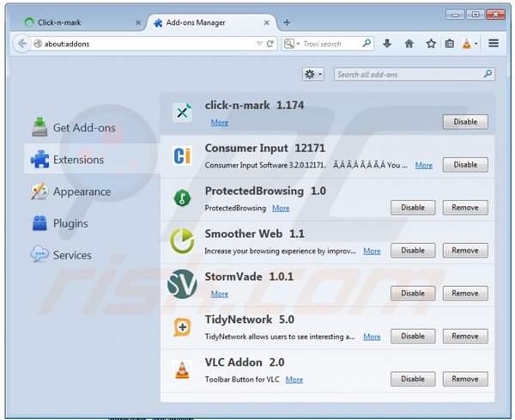The height and width of the screenshot is (420, 515).
Task: Click 'Toolbar Button for VLC' description
Action: pyautogui.click(x=242, y=380)
